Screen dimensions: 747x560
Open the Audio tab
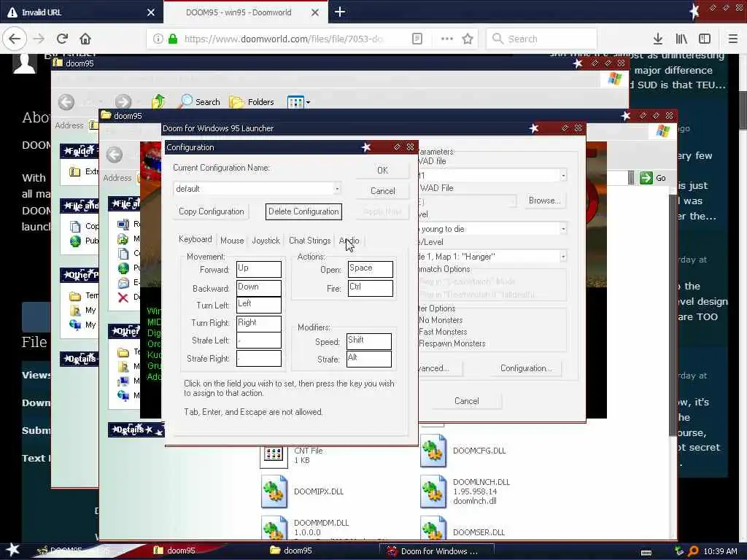349,241
